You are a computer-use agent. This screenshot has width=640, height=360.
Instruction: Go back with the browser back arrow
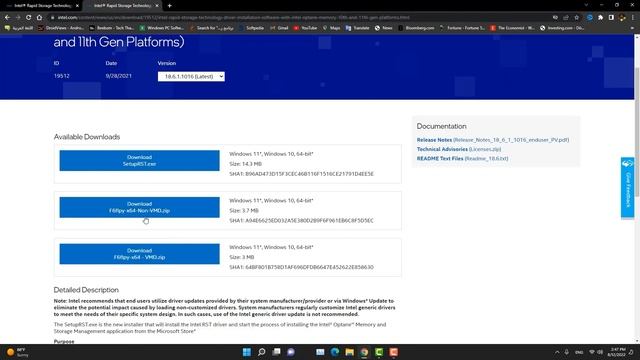[7, 18]
